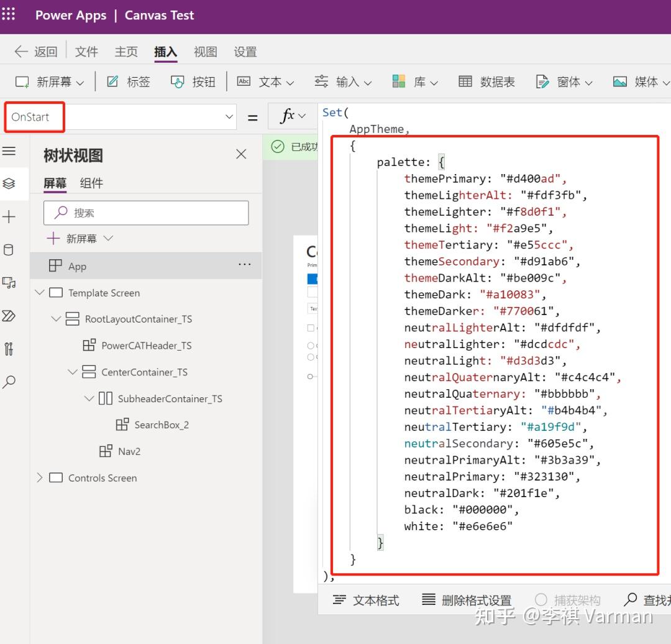Open the tree view panel in the left sidebar

point(9,183)
